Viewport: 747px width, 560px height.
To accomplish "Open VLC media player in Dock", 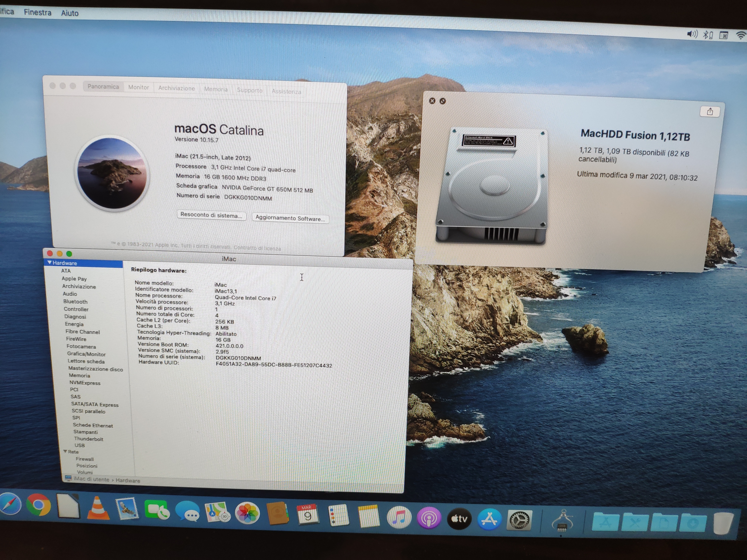I will tap(98, 508).
